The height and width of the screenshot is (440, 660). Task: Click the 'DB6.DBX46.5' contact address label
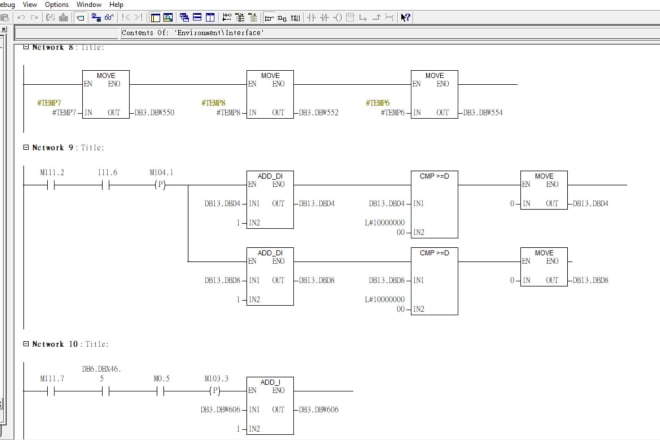click(x=101, y=373)
